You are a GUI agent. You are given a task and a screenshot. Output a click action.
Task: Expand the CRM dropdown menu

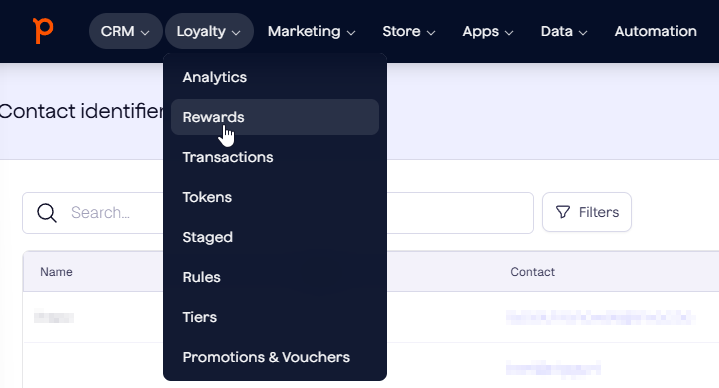coord(126,31)
